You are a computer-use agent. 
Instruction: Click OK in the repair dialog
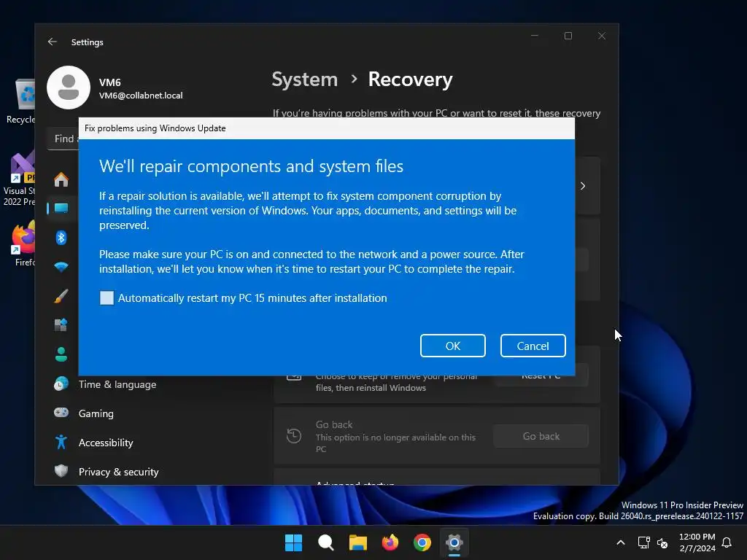[452, 346]
